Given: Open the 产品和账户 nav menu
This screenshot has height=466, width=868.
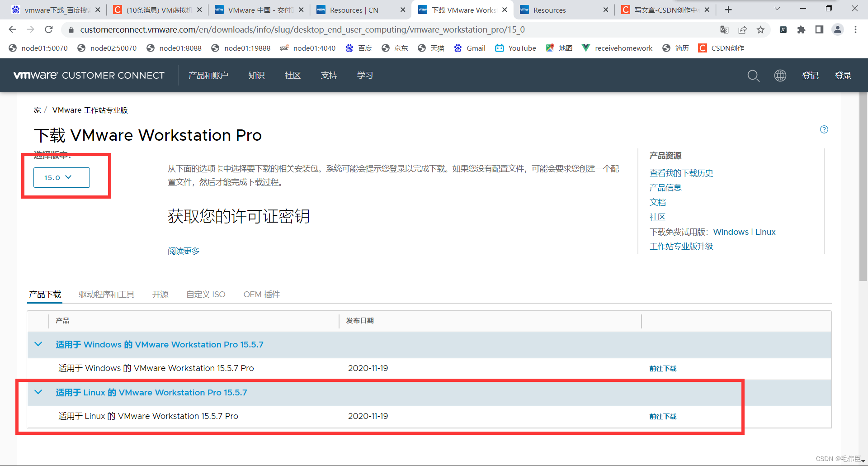Looking at the screenshot, I should [208, 76].
